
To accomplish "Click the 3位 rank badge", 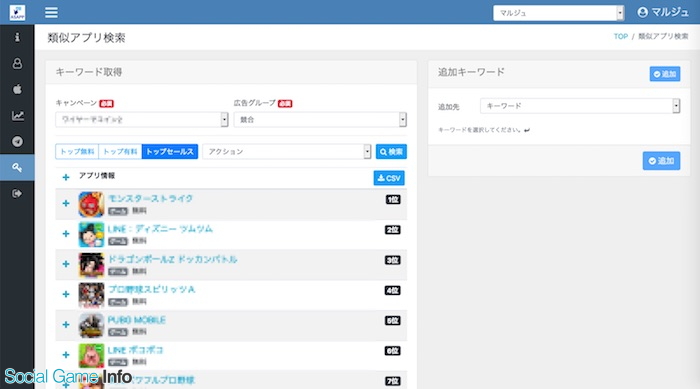I will (392, 260).
